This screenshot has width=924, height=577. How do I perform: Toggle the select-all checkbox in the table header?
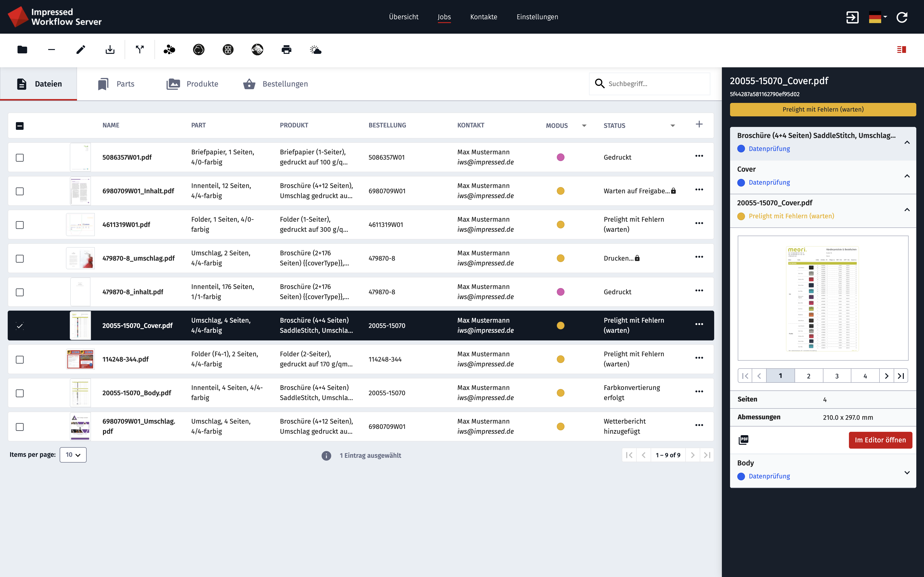pos(20,125)
